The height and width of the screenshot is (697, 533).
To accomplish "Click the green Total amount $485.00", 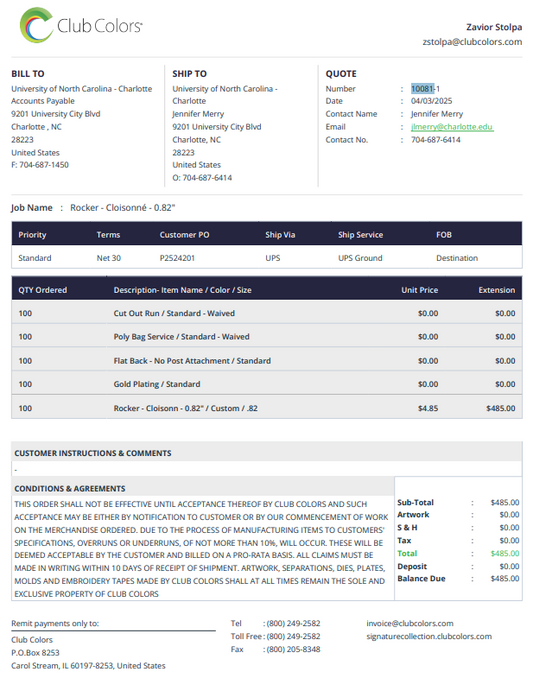I will point(505,553).
